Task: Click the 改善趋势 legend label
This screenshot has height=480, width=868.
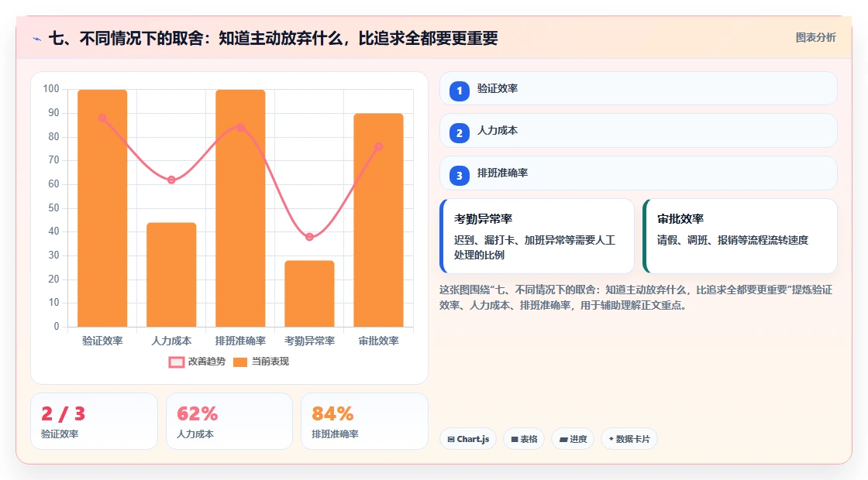Action: tap(207, 362)
